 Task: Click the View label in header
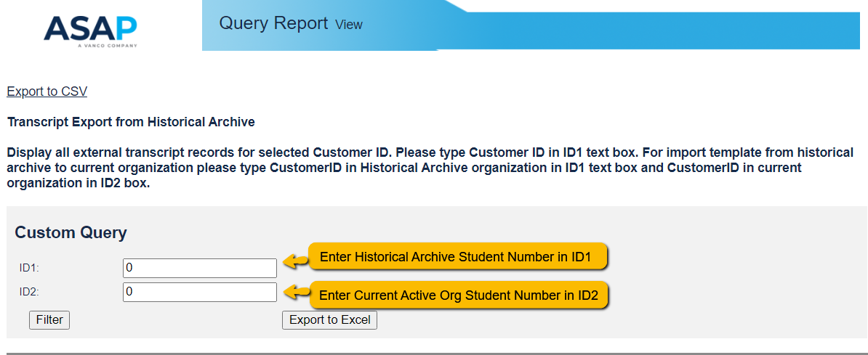[x=349, y=25]
